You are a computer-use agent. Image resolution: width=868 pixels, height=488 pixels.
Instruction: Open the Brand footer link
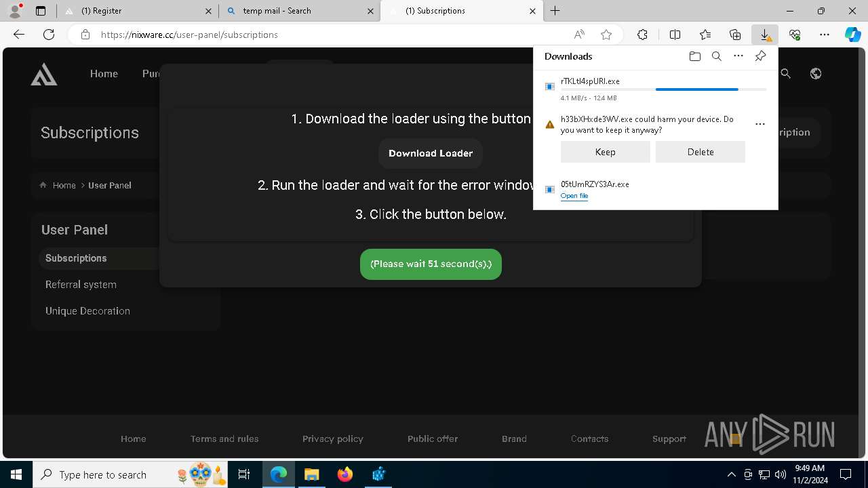pos(514,439)
